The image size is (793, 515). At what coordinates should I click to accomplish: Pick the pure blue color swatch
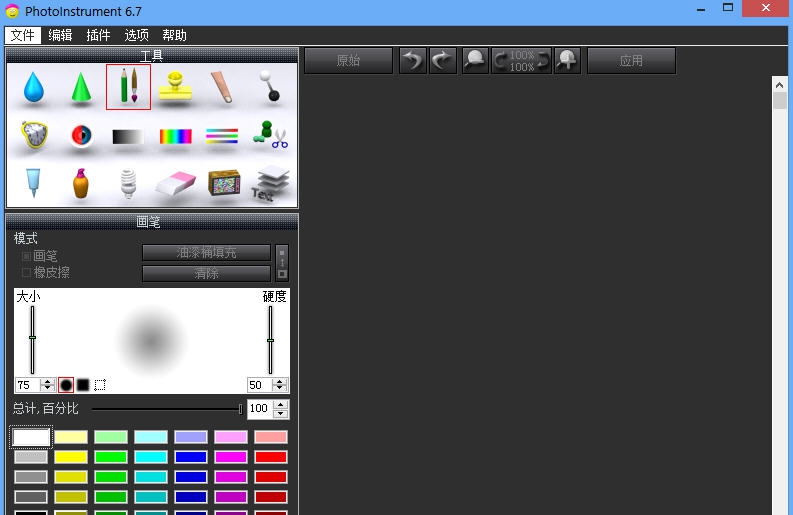(x=191, y=457)
